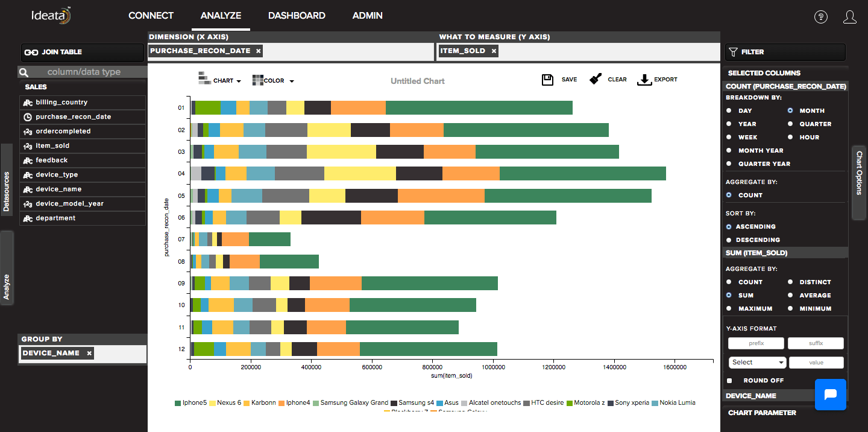Click the purchase_recon_date clock icon

(x=28, y=117)
